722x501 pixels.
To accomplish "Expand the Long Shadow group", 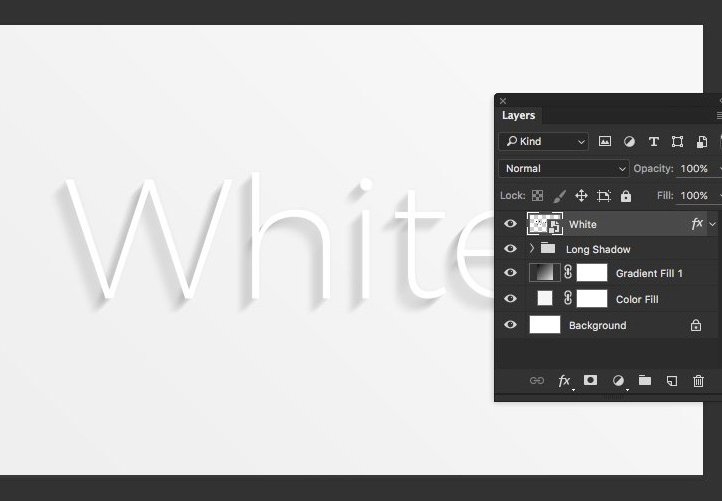I will tap(531, 248).
